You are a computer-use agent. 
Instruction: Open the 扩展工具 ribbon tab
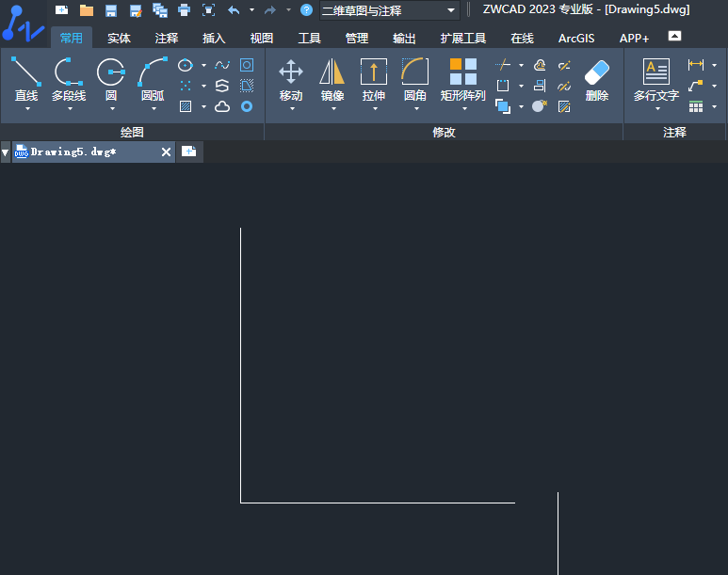pos(463,38)
